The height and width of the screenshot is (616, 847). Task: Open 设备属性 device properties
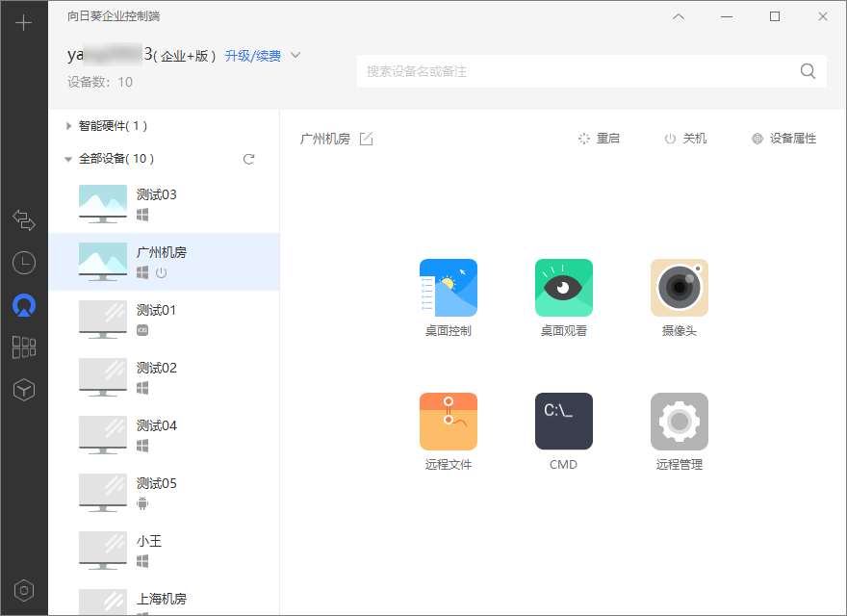783,139
